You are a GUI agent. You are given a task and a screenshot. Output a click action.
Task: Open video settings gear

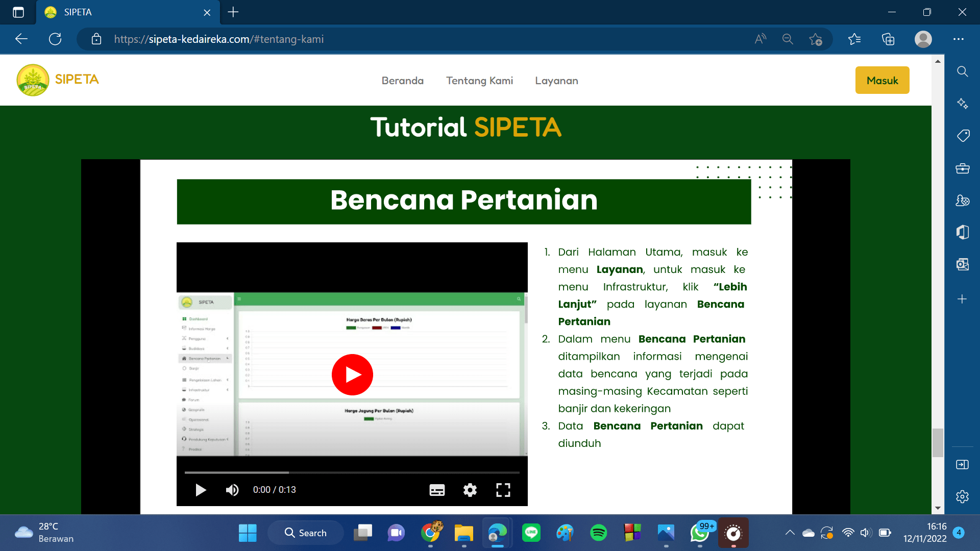pos(470,490)
